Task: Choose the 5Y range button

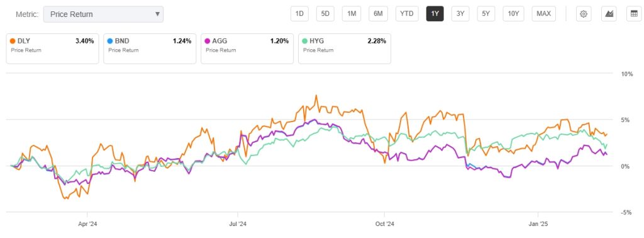Action: point(486,14)
